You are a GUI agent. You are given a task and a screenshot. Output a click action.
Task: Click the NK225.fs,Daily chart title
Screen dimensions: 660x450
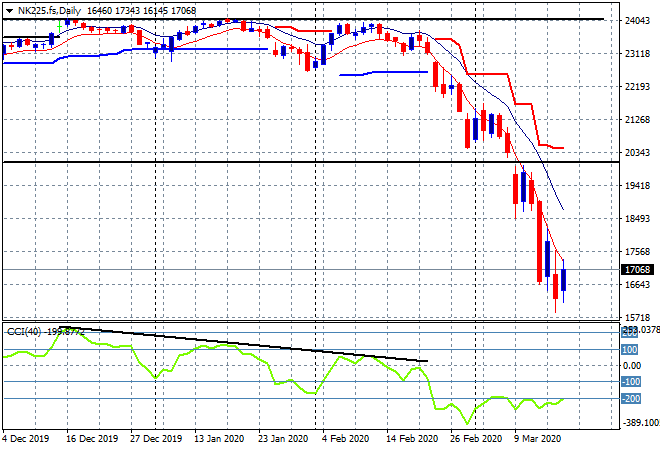point(49,11)
